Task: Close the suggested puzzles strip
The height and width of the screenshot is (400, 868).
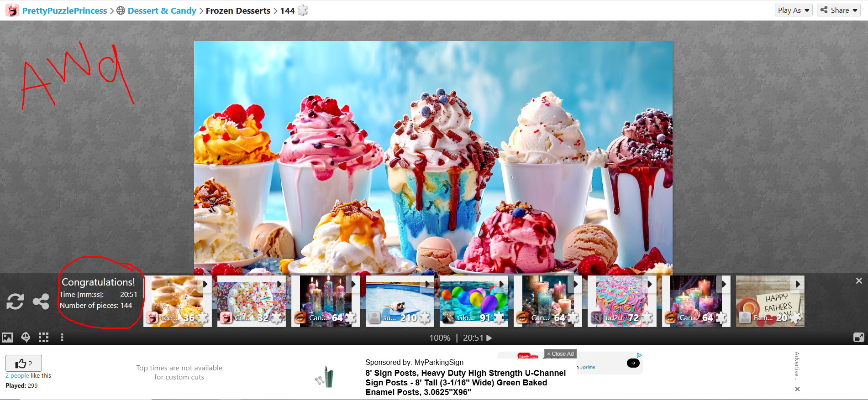Action: (x=859, y=281)
